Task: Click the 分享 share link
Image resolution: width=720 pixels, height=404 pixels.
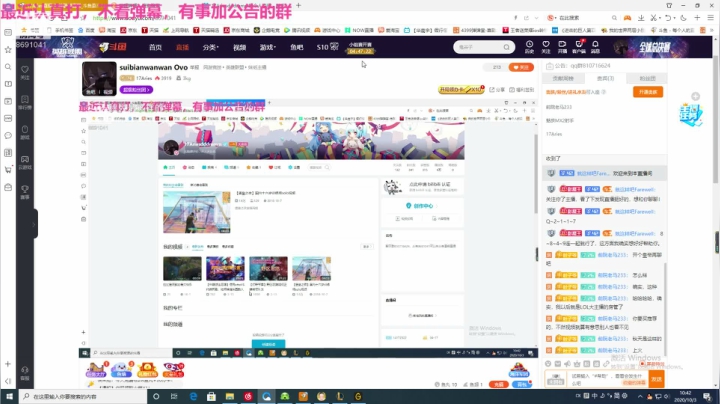Action: pos(497,90)
